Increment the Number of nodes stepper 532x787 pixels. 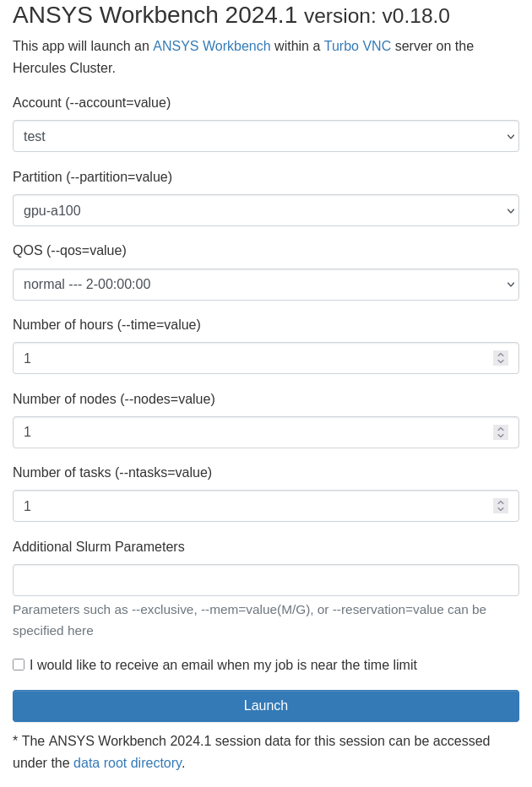coord(501,428)
